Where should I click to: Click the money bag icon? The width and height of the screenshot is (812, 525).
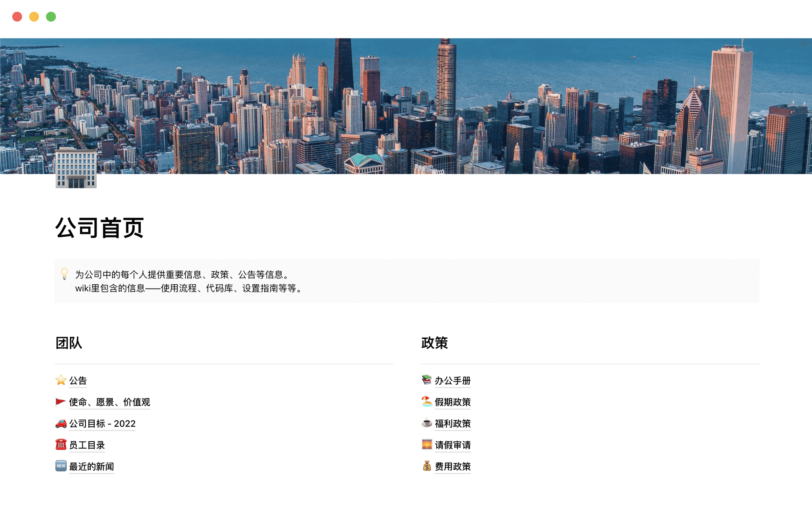click(427, 466)
